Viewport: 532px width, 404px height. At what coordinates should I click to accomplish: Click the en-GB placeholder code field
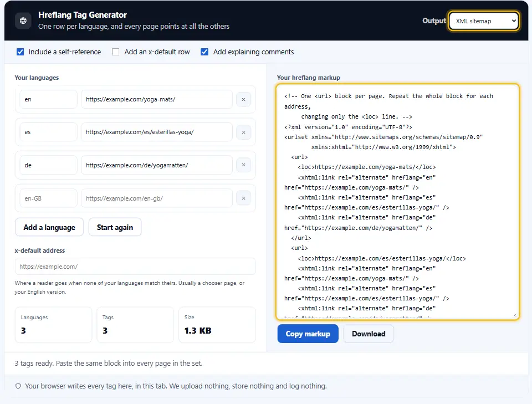point(48,198)
